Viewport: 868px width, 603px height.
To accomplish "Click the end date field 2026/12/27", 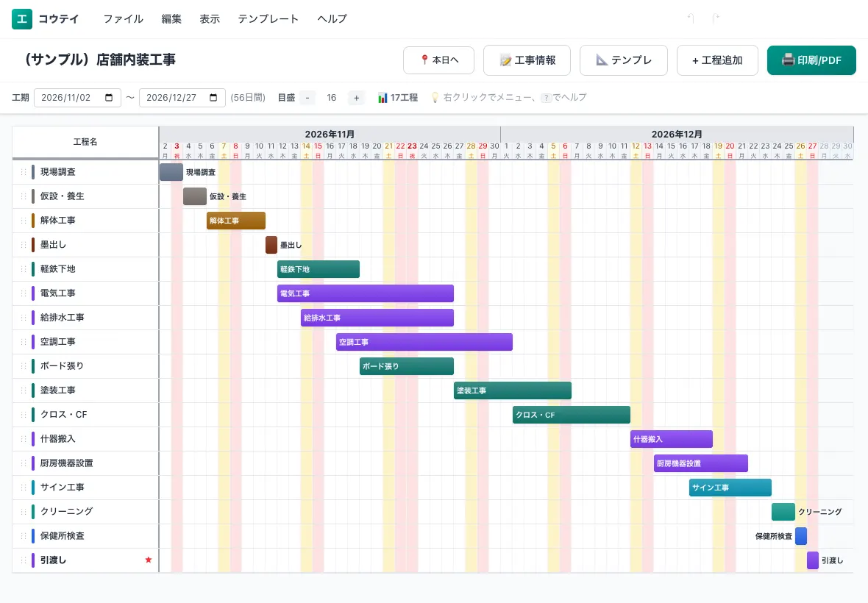I will (182, 97).
